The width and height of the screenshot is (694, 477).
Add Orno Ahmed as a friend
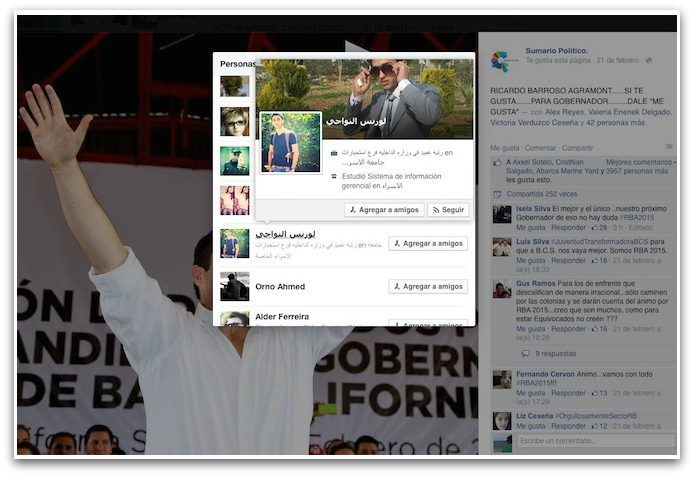coord(428,287)
